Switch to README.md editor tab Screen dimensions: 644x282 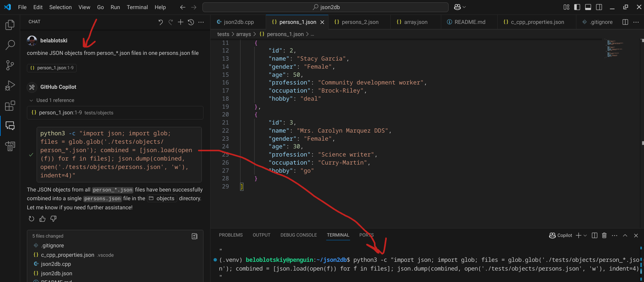tap(469, 22)
